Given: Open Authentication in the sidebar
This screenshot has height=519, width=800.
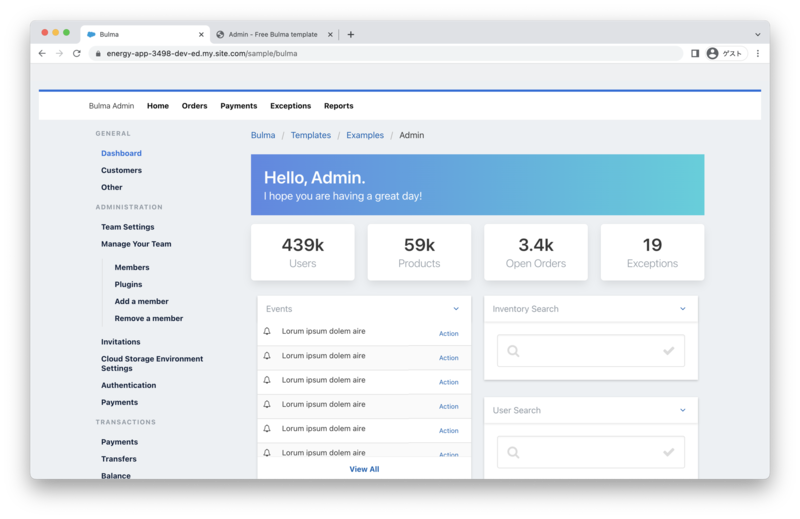Looking at the screenshot, I should coord(129,385).
